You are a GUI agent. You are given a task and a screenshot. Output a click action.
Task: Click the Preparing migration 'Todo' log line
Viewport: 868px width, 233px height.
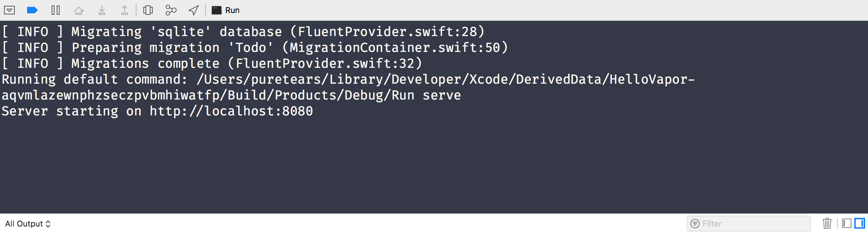(255, 48)
